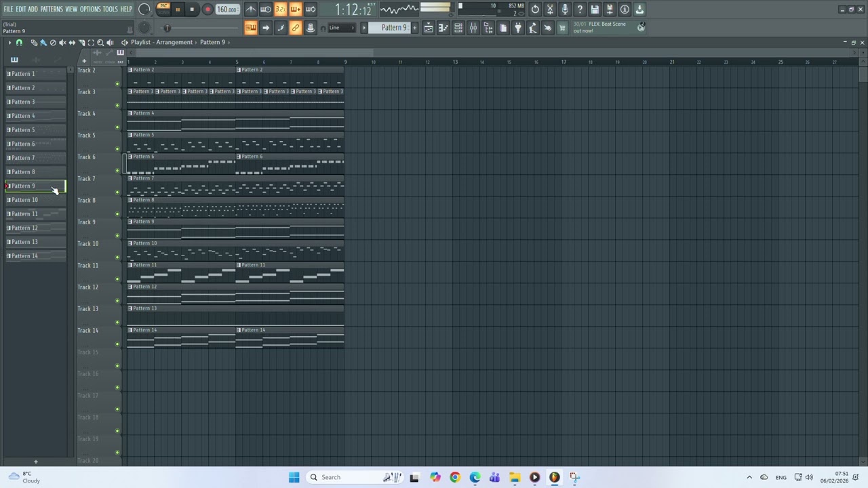Choose the Zoom tool in playlist toolbar
This screenshot has width=868, height=488.
click(x=100, y=43)
